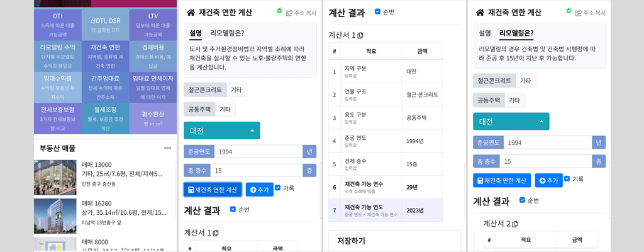Click the copy icon next to 계산서 1 above the results table
The height and width of the screenshot is (252, 644).
[x=360, y=35]
